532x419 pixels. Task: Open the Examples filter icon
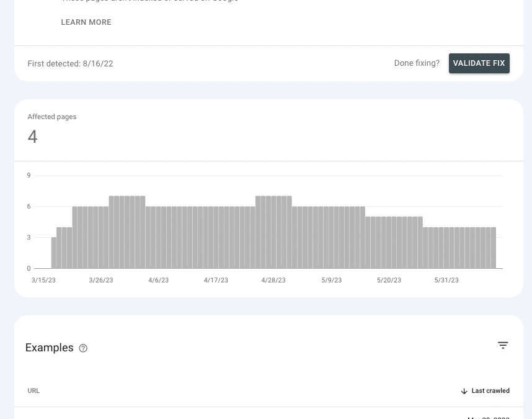pos(503,345)
